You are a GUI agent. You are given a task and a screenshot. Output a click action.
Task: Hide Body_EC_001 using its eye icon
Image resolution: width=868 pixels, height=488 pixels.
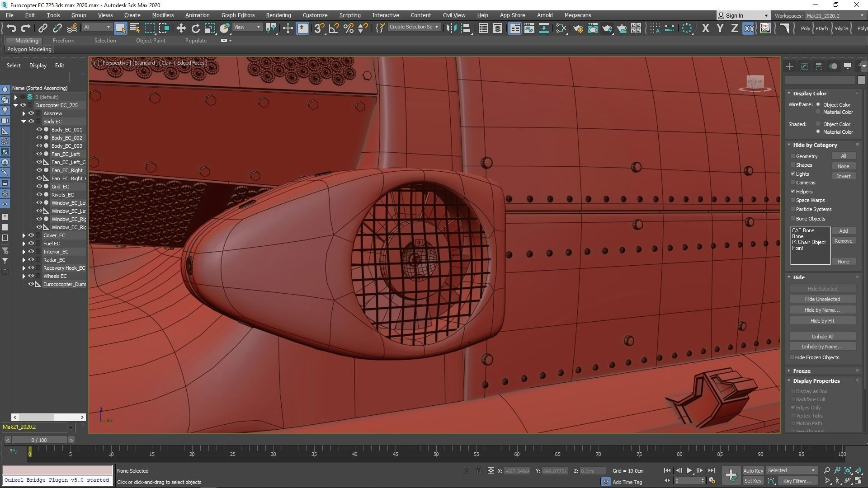pos(39,130)
